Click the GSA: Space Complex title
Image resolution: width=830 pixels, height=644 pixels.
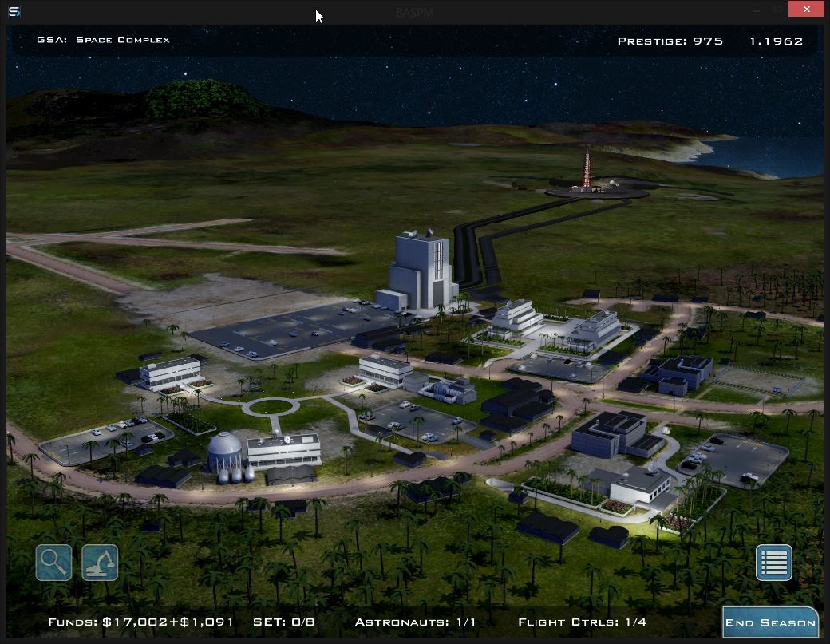[x=103, y=40]
